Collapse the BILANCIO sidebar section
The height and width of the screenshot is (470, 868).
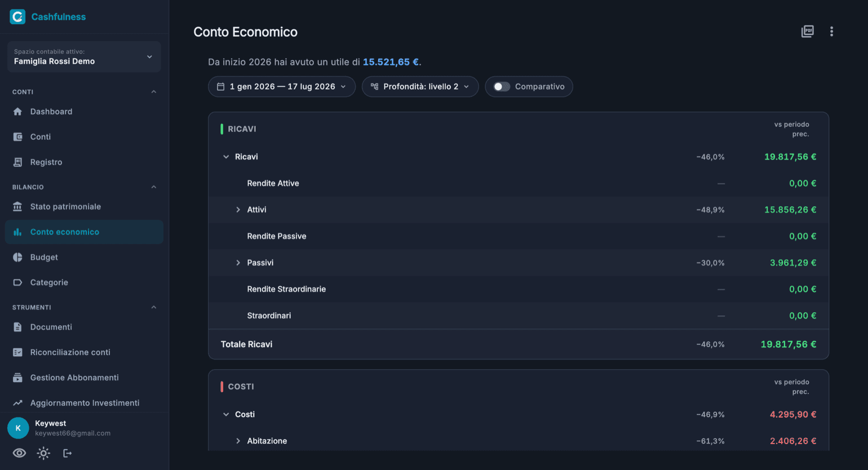point(154,187)
